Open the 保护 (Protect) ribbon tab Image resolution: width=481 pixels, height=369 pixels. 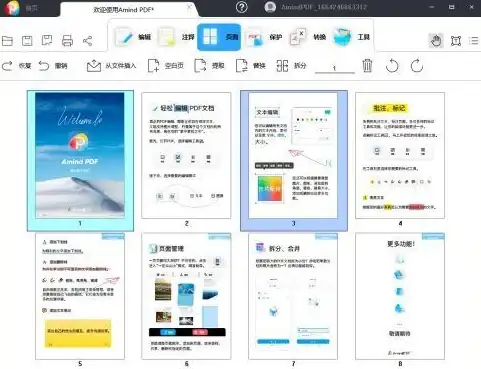[264, 37]
